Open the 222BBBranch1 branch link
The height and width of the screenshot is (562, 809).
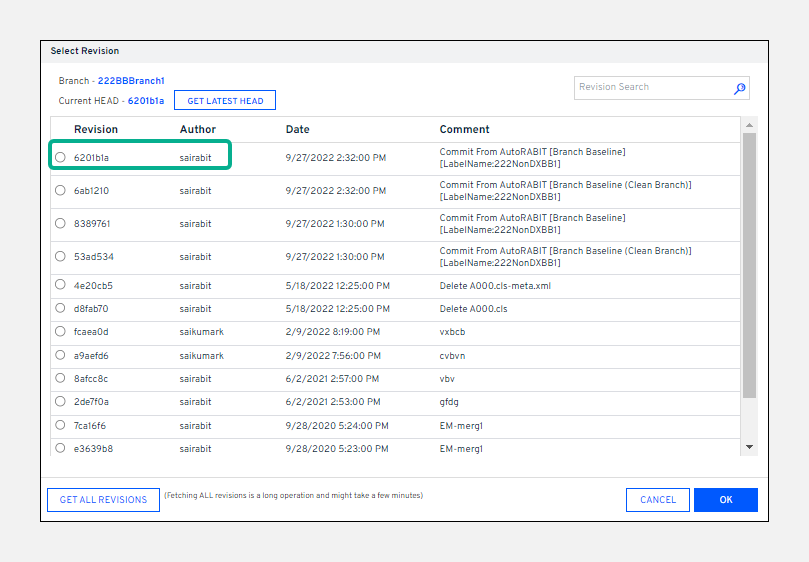click(131, 81)
